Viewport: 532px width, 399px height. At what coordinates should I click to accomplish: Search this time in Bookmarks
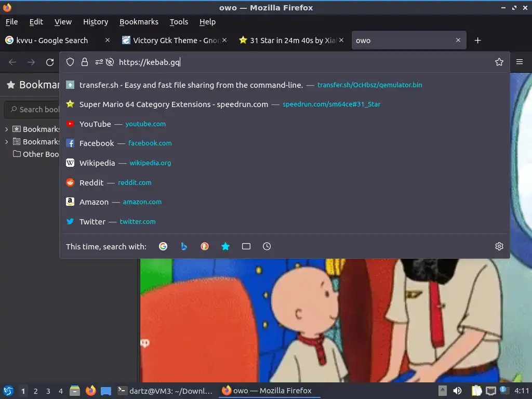(x=225, y=246)
